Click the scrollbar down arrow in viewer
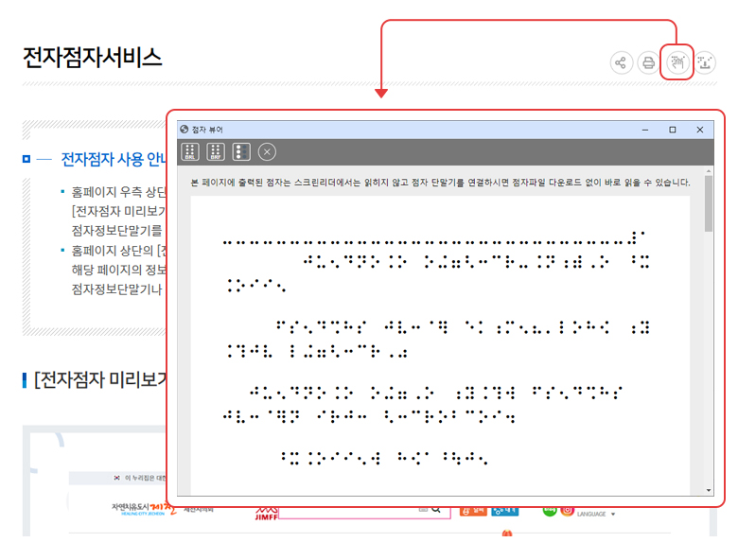This screenshot has height=560, width=738. pos(709,490)
